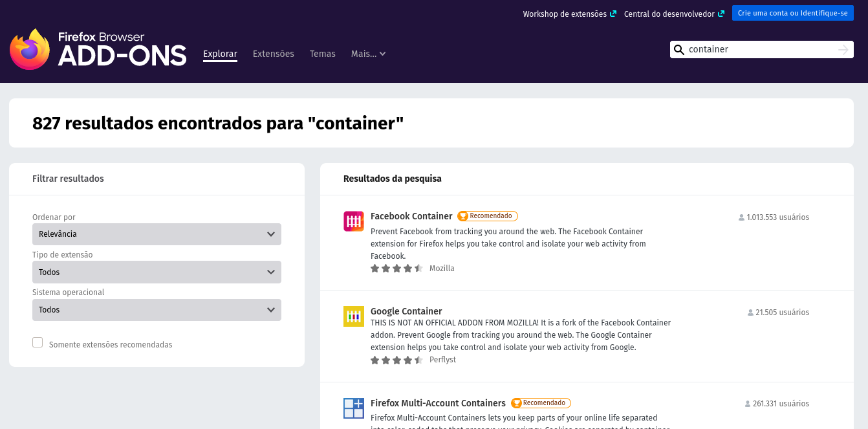
Task: Click the Filtrar resultados heading
Action: 68,179
